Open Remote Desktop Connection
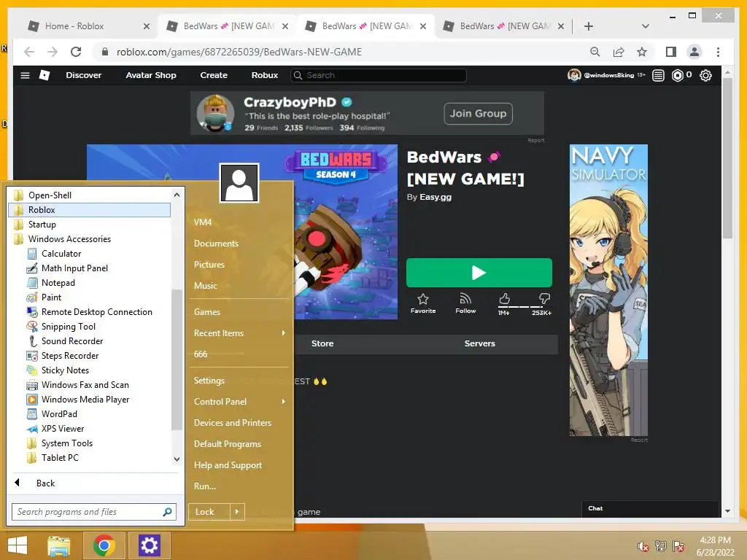Image resolution: width=747 pixels, height=560 pixels. [90, 312]
